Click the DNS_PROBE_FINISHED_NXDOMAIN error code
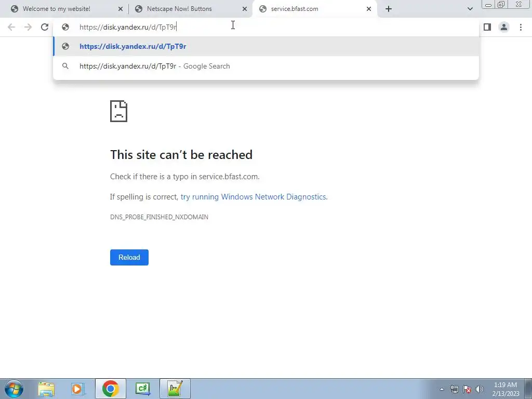This screenshot has height=399, width=532. tap(159, 217)
